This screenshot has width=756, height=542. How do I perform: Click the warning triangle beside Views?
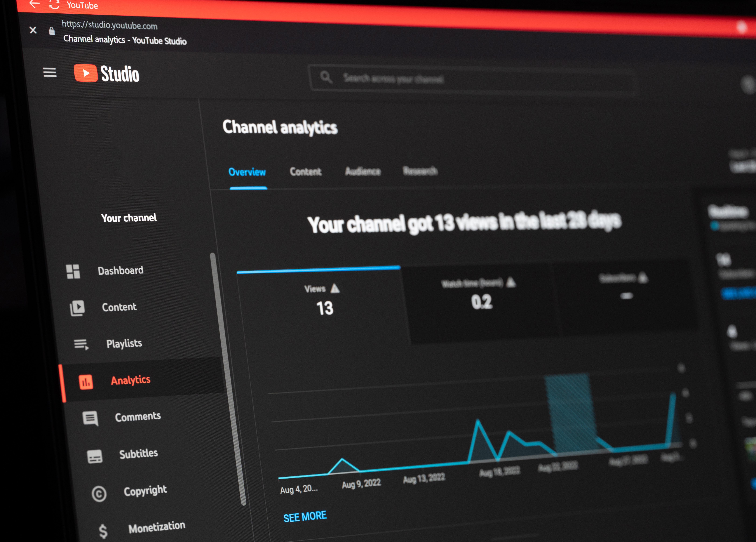(335, 288)
